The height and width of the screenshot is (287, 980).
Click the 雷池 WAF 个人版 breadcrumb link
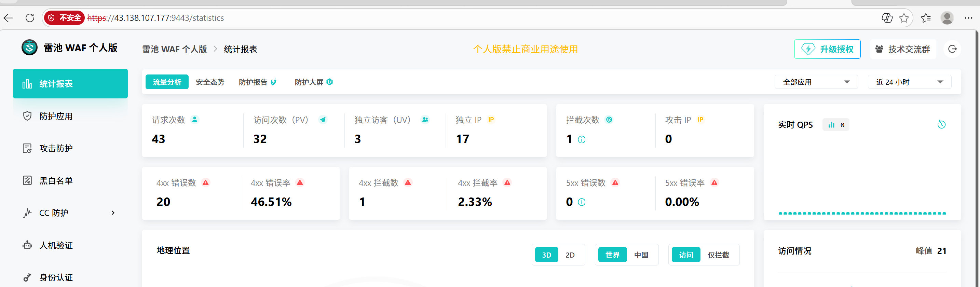175,49
